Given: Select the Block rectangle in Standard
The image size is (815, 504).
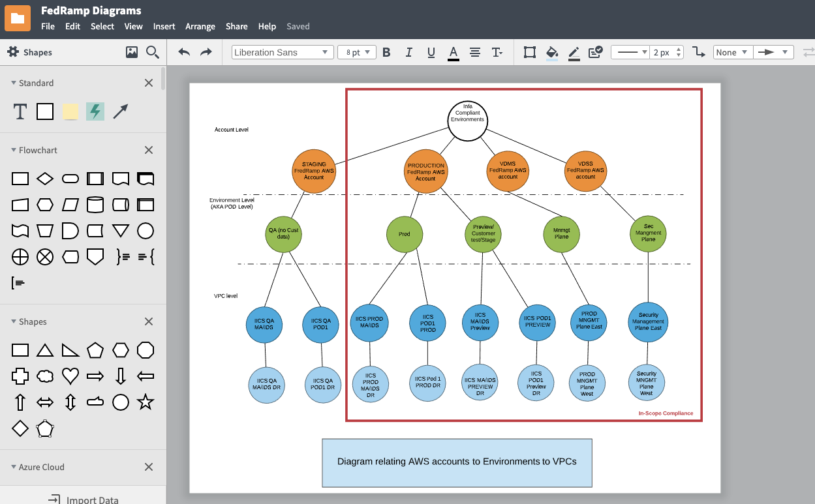Looking at the screenshot, I should 45,111.
